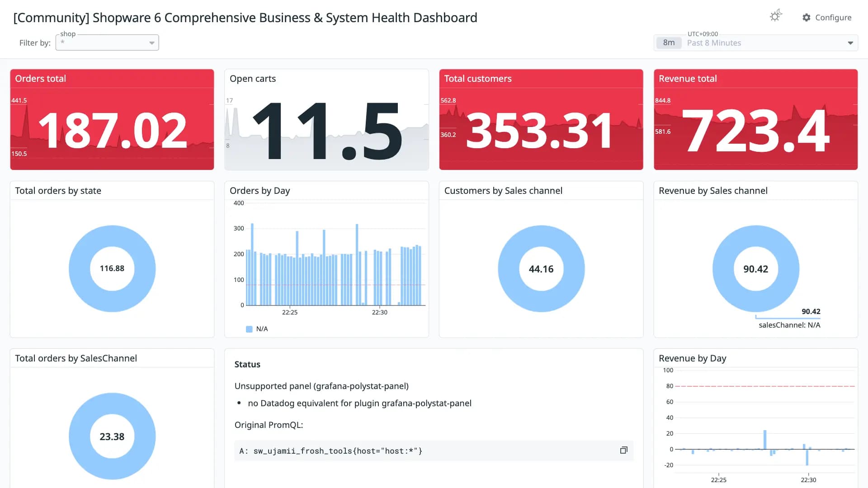Click the Orders total panel title
Viewport: 868px width, 488px height.
click(41, 79)
